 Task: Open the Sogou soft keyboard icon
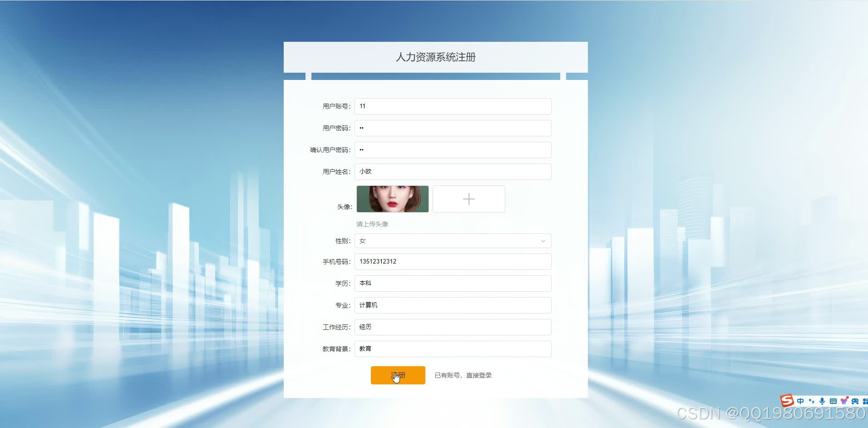click(833, 401)
